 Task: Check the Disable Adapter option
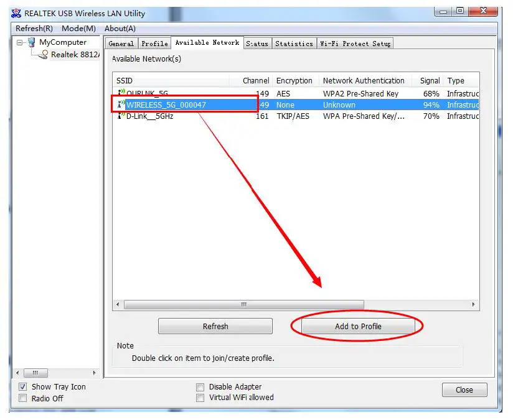coord(200,387)
